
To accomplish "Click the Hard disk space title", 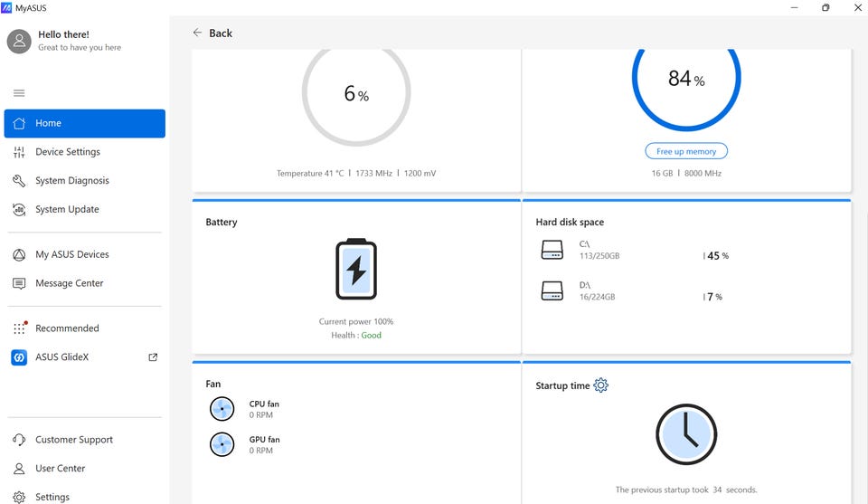I will [570, 222].
